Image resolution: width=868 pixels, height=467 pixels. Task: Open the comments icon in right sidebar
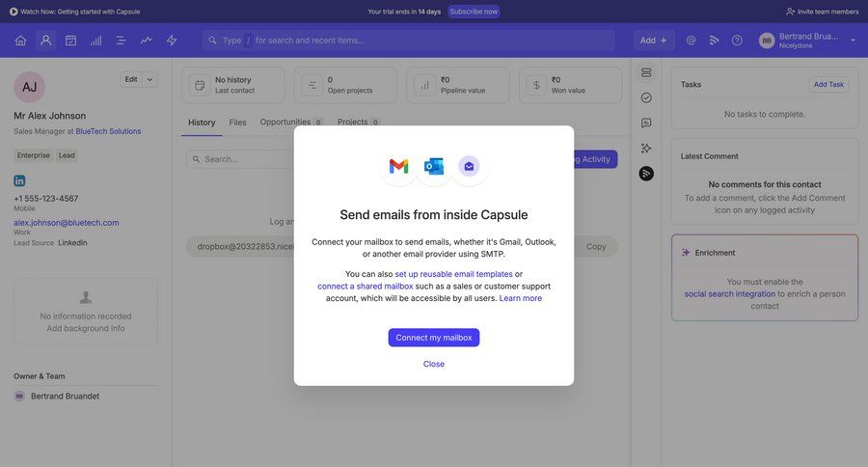click(x=646, y=123)
